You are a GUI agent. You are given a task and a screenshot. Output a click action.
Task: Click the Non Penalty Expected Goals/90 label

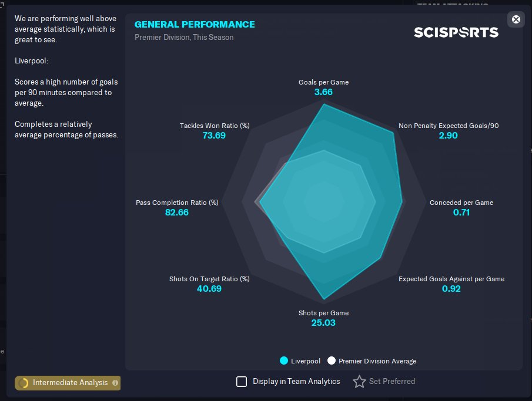(x=449, y=126)
